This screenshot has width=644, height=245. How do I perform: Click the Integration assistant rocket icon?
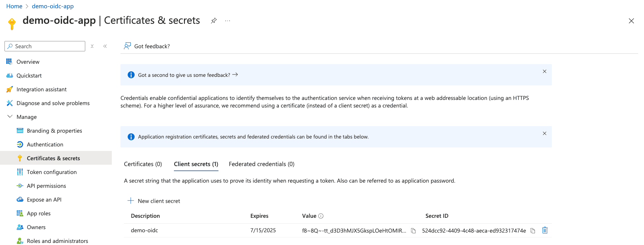pos(9,89)
